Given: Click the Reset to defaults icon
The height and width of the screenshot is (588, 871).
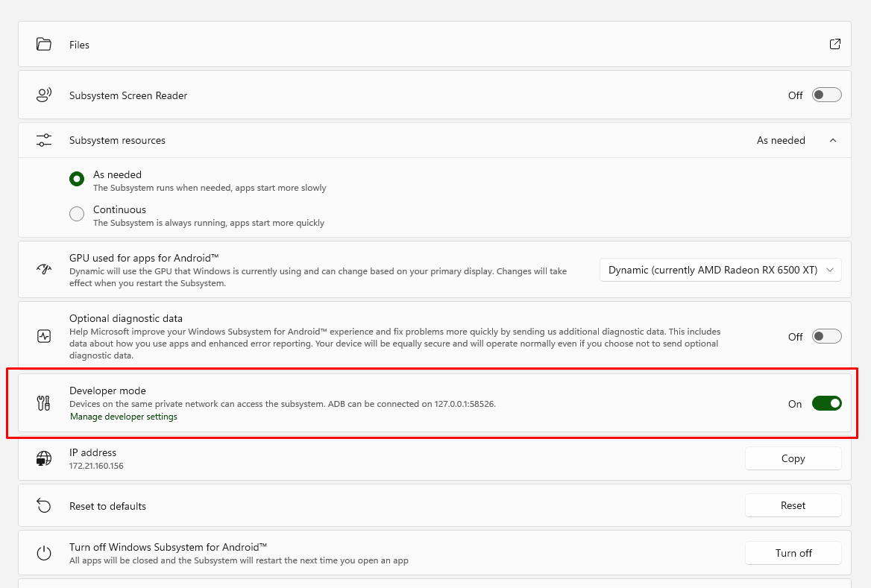Looking at the screenshot, I should 44,506.
